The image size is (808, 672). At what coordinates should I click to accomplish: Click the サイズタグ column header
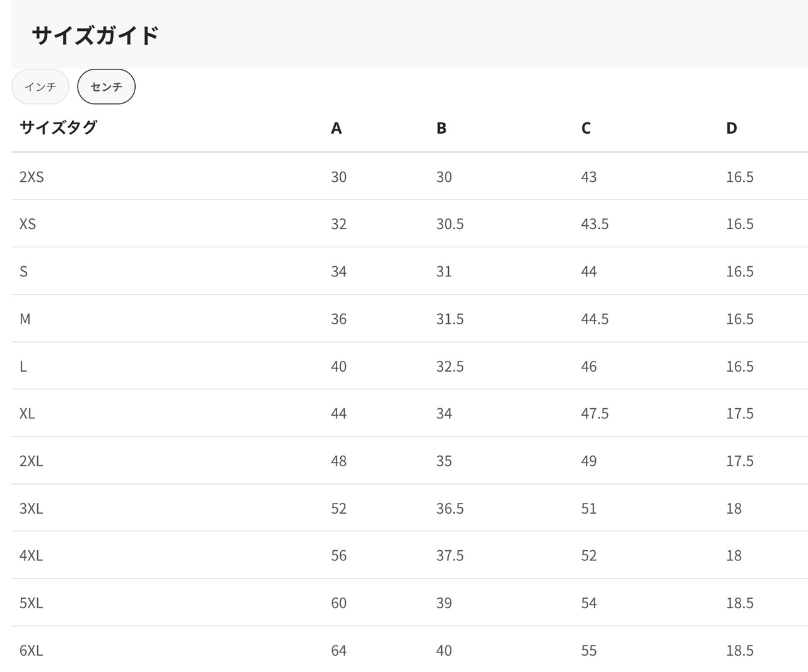pyautogui.click(x=58, y=127)
